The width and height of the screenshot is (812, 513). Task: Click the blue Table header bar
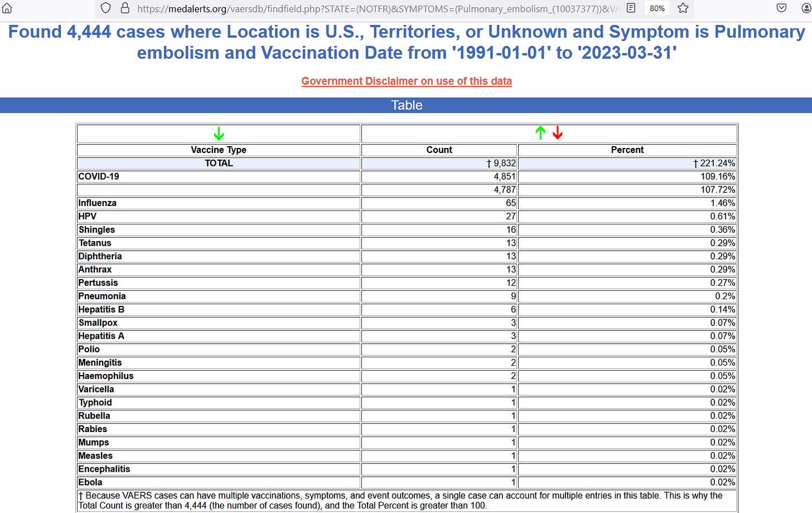[x=406, y=105]
